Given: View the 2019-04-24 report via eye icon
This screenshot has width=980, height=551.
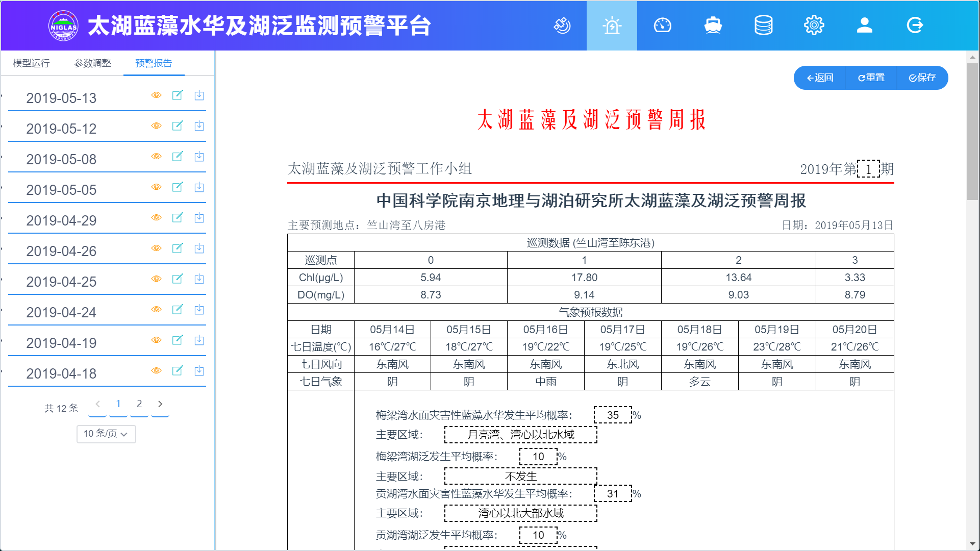Looking at the screenshot, I should point(156,310).
